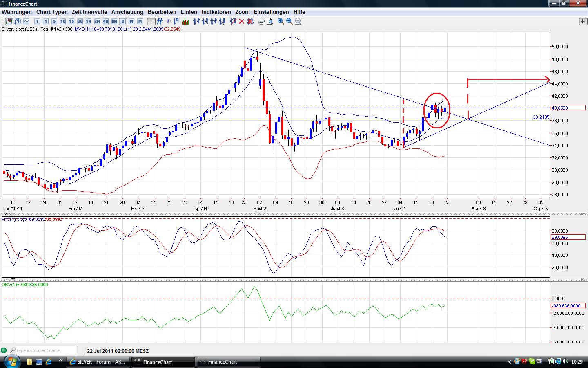
Task: Open indicators histogram icon
Action: (x=185, y=21)
